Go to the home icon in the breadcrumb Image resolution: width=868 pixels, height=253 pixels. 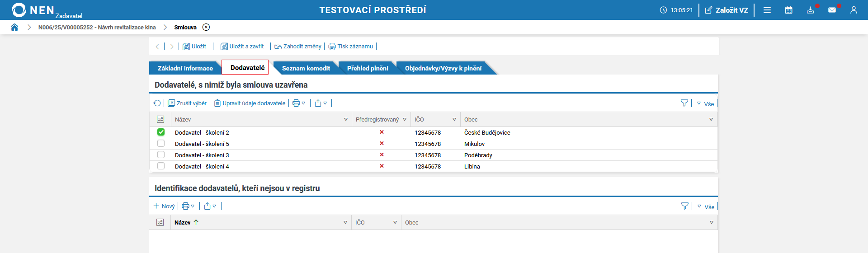(x=14, y=27)
